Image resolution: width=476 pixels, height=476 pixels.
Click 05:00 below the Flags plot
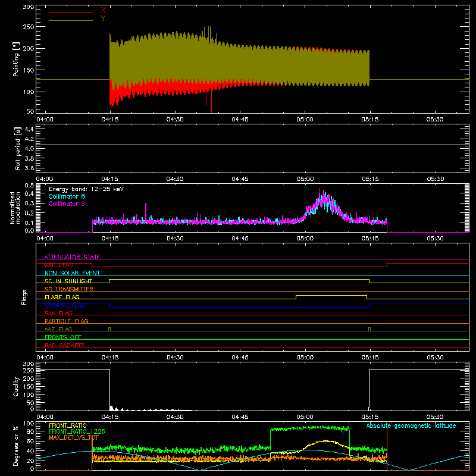coord(305,358)
